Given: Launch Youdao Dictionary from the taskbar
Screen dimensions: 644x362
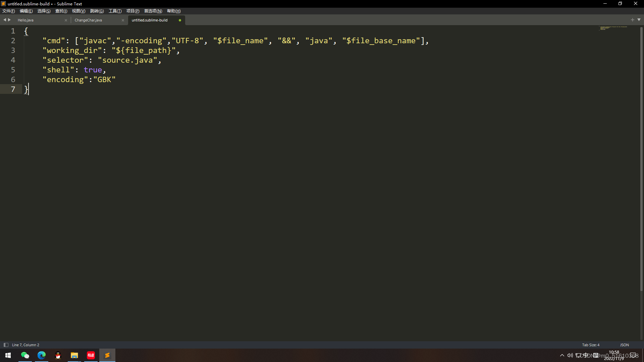Looking at the screenshot, I should (91, 355).
